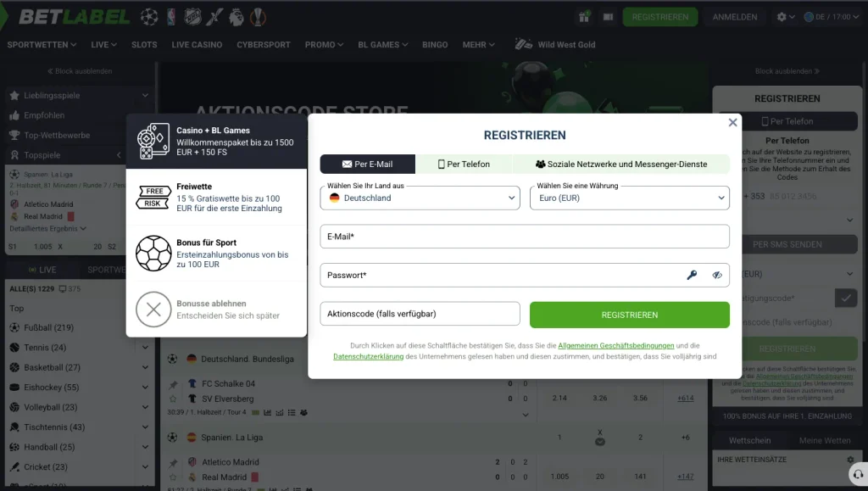Hide the right sidebar block
The height and width of the screenshot is (491, 868).
787,71
